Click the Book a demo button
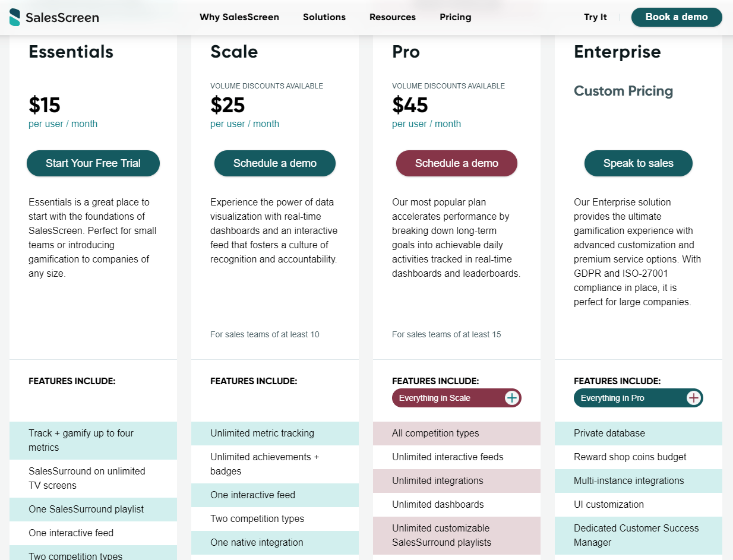733x560 pixels. point(677,17)
